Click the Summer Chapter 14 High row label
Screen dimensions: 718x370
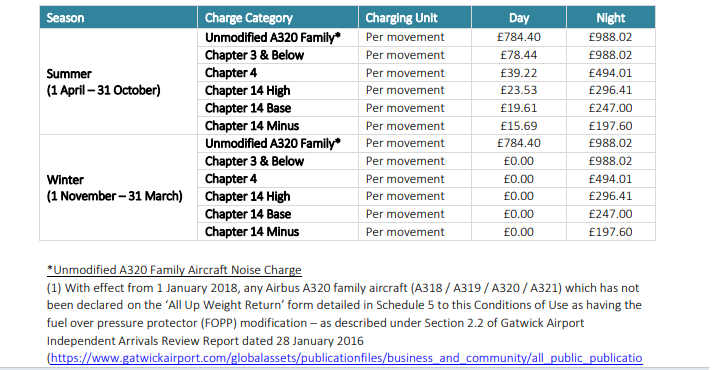(x=278, y=90)
